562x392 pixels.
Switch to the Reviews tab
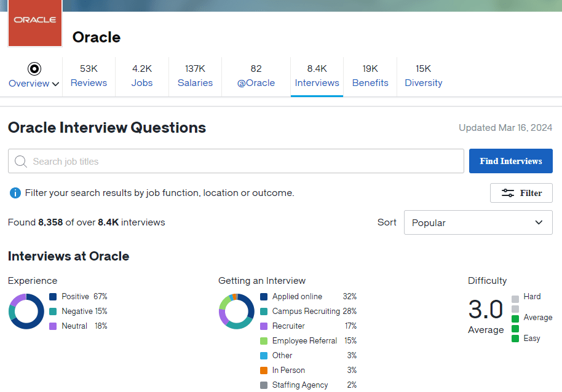[89, 76]
